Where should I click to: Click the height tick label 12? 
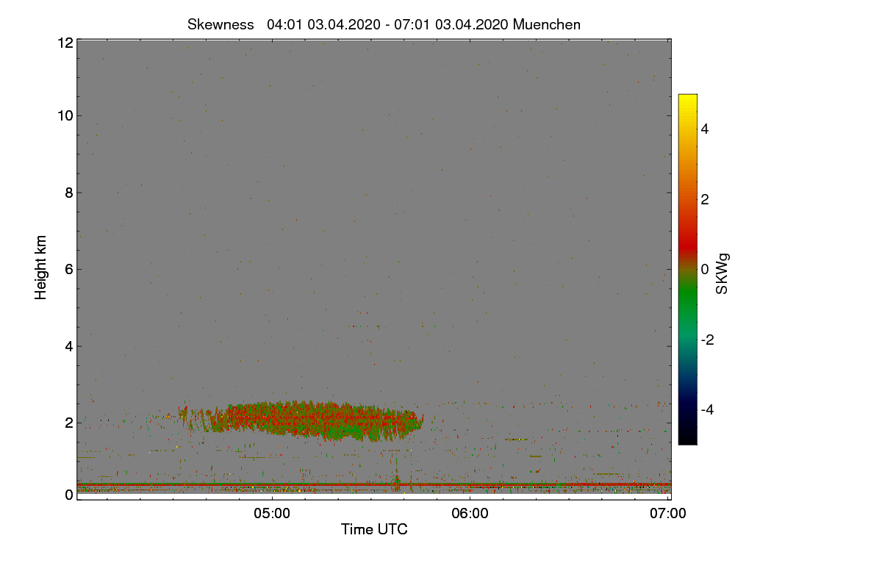tap(65, 43)
